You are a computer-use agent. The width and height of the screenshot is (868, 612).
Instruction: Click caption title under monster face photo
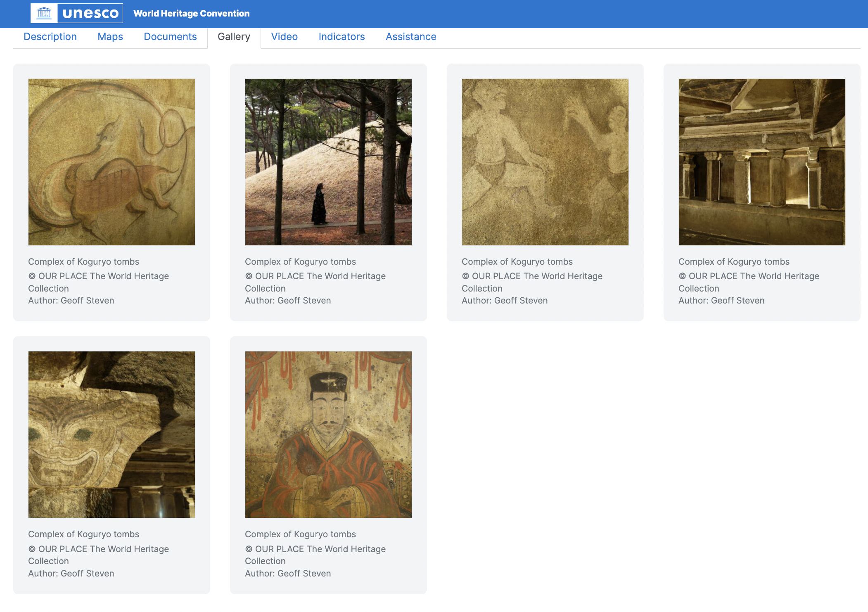(x=83, y=534)
